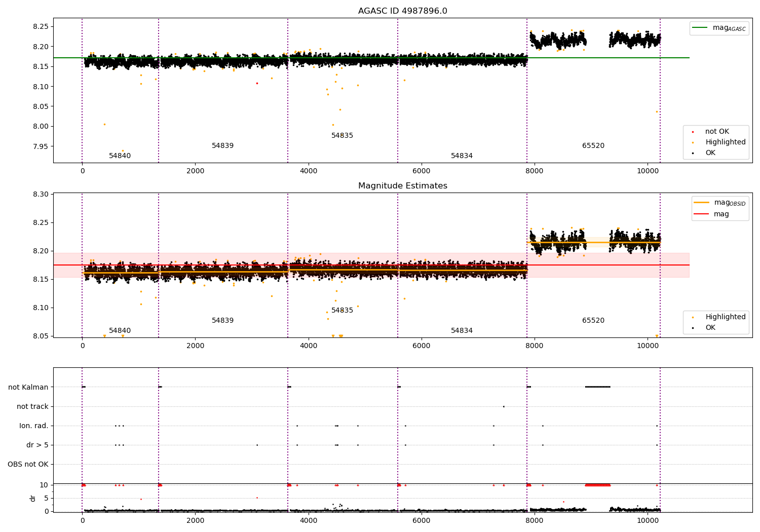Click the lone 'not track' marker near 7500
Viewport: 760px width, 532px height.
(504, 406)
